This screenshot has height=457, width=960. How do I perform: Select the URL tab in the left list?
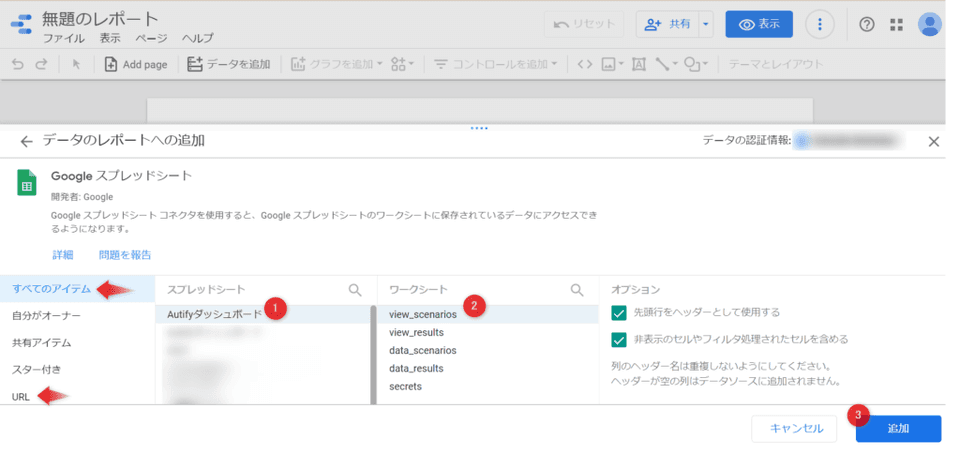coord(21,397)
